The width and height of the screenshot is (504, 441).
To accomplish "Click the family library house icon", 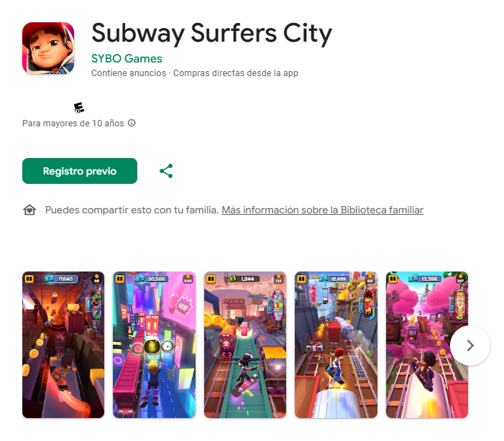I will click(29, 210).
